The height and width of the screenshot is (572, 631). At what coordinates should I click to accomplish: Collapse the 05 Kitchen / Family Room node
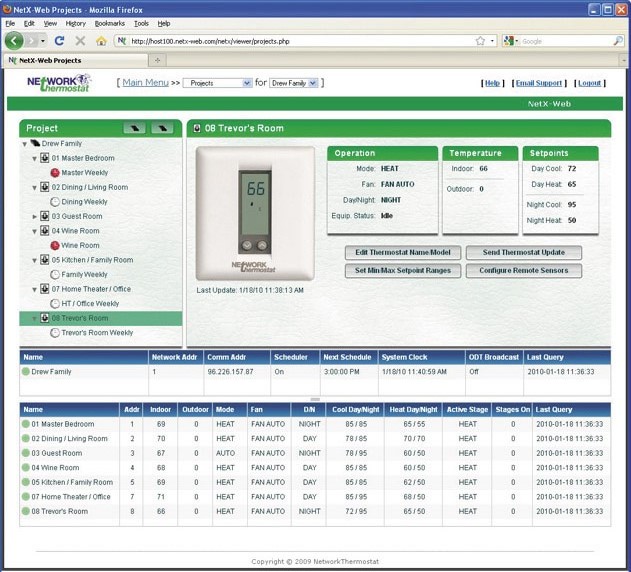pyautogui.click(x=35, y=260)
